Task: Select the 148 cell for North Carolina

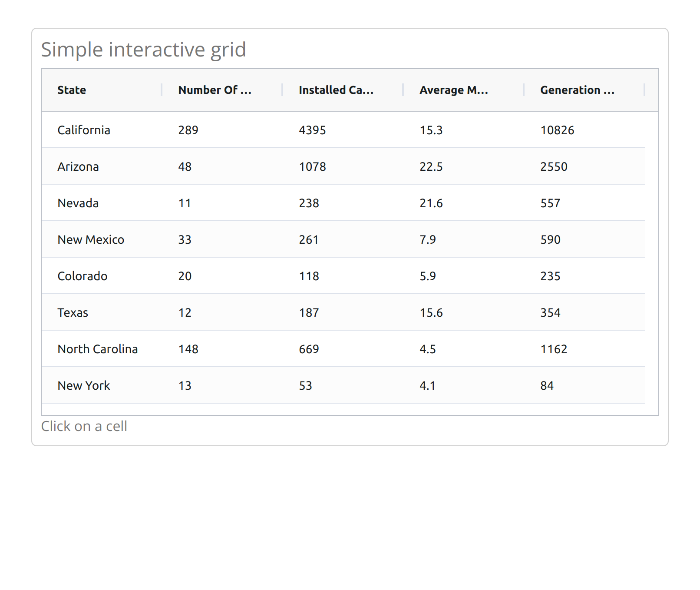Action: [222, 349]
